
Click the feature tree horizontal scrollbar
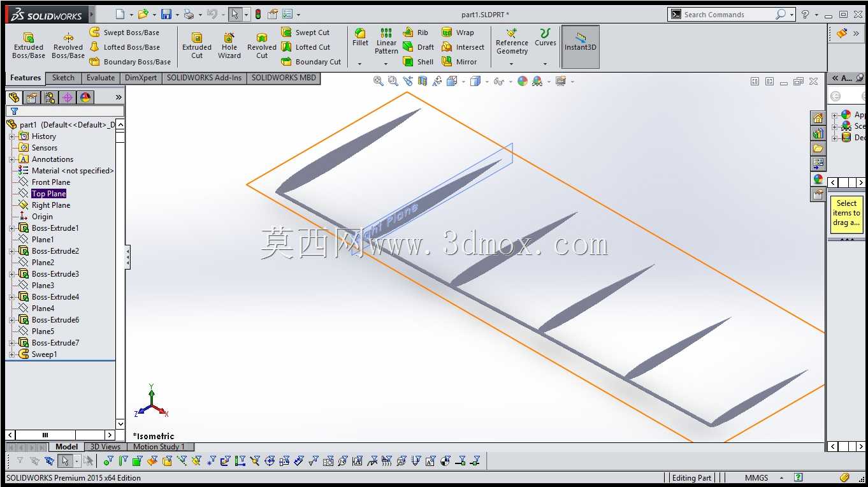click(62, 435)
